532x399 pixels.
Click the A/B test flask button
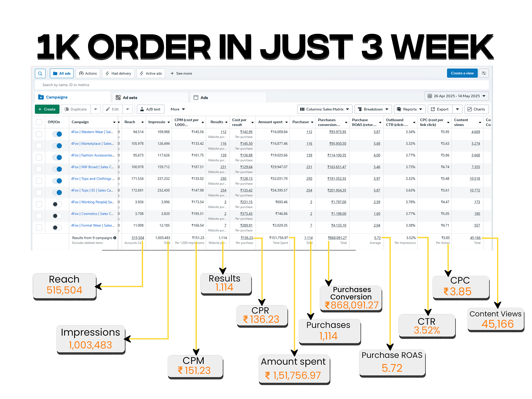pos(151,109)
